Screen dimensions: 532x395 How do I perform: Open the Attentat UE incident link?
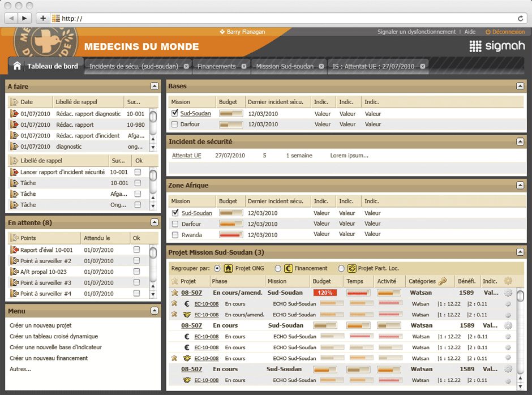pyautogui.click(x=187, y=156)
